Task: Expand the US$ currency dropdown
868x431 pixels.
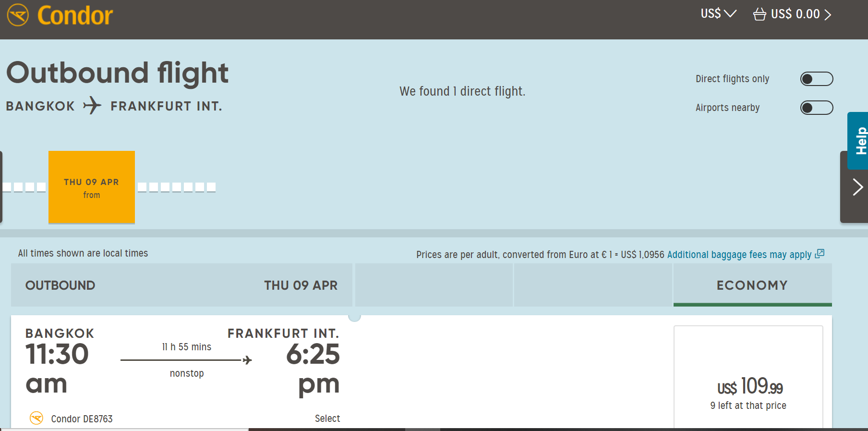Action: tap(718, 13)
